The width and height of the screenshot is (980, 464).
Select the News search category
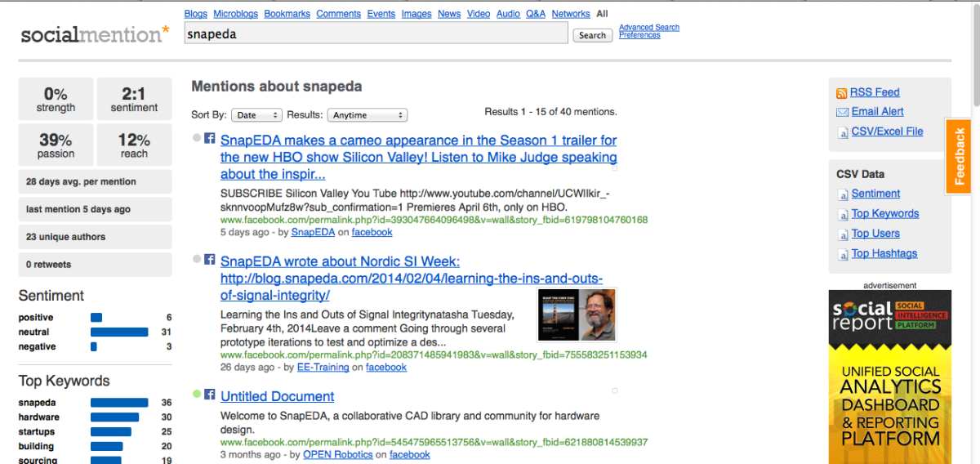pyautogui.click(x=449, y=14)
